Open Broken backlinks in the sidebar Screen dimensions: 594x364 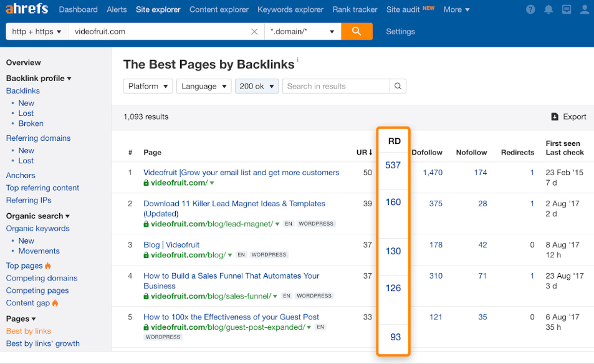(x=31, y=123)
